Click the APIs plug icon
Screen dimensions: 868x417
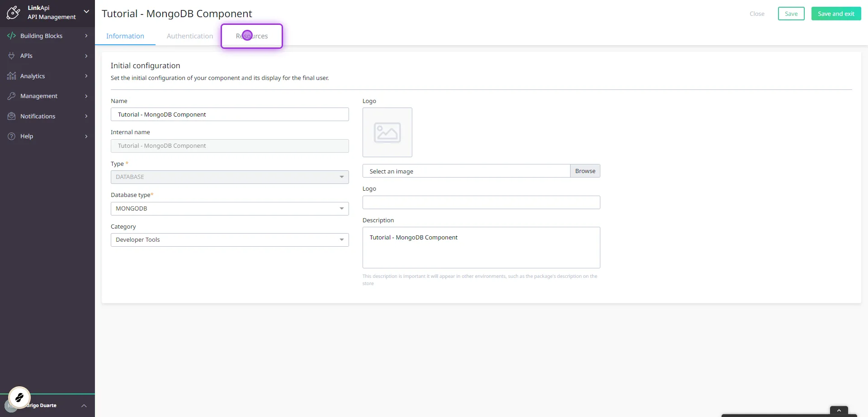tap(12, 56)
